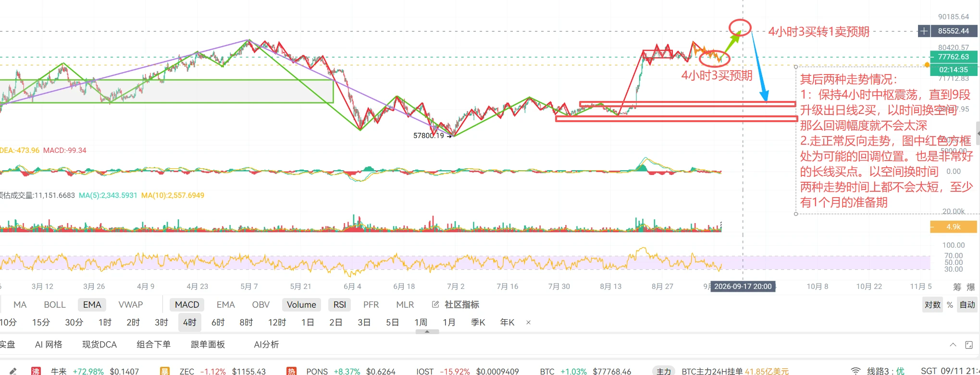This screenshot has height=375, width=980.
Task: Switch to the 组合下单 tab
Action: pyautogui.click(x=153, y=345)
